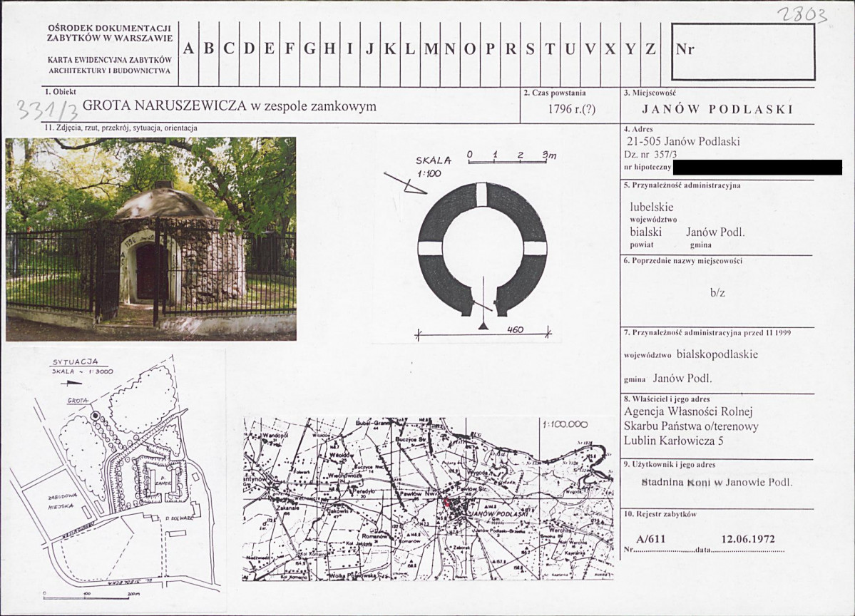
Task: Select the object name Grota Naruszewicza
Action: (165, 106)
